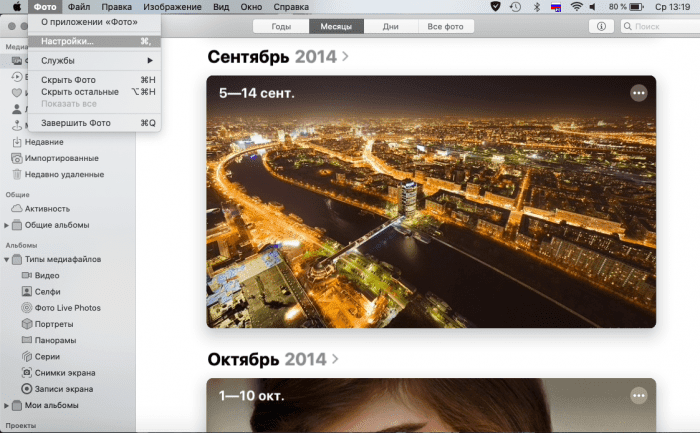Switch to the Годы tab
The width and height of the screenshot is (700, 433).
[281, 26]
